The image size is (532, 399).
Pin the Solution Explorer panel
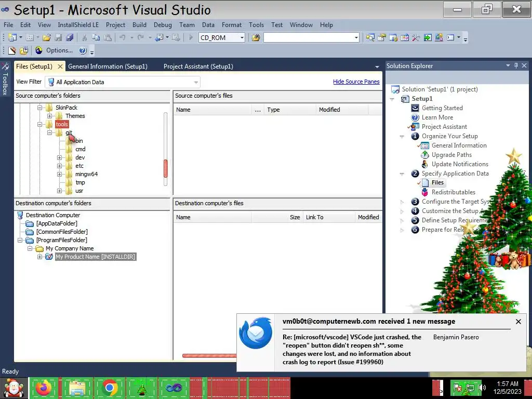pyautogui.click(x=516, y=65)
